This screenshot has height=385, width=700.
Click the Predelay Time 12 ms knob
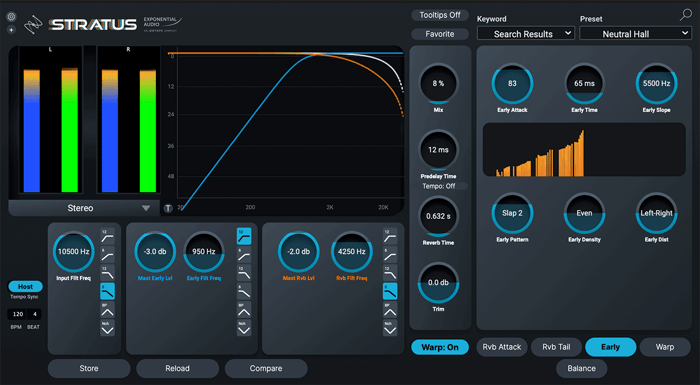438,150
